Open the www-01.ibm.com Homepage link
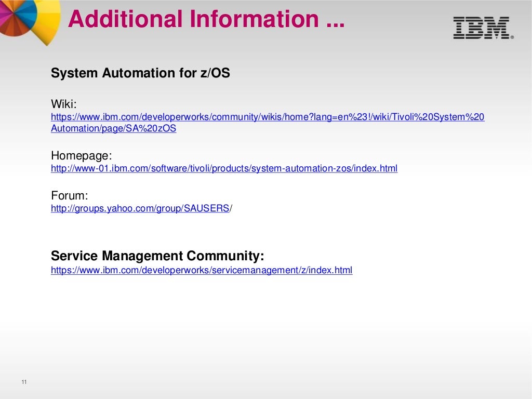The height and width of the screenshot is (399, 532). (x=224, y=168)
